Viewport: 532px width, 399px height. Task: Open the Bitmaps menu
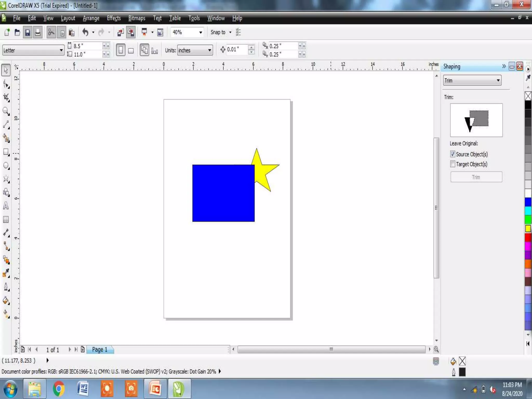click(x=137, y=18)
